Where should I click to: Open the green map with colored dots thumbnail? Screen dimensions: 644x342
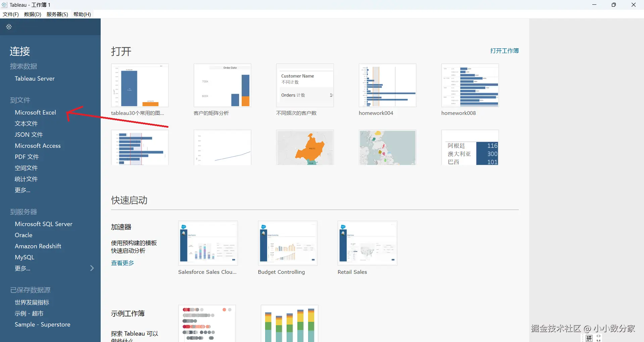(388, 147)
